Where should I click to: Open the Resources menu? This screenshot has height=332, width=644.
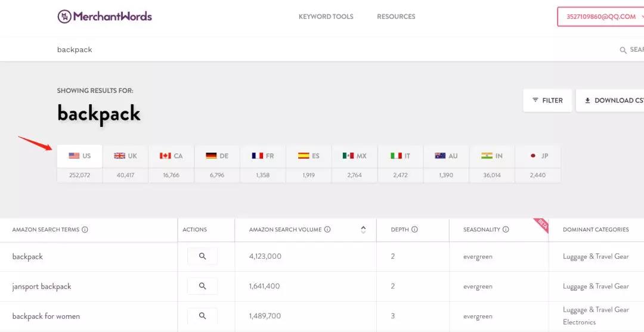[396, 17]
